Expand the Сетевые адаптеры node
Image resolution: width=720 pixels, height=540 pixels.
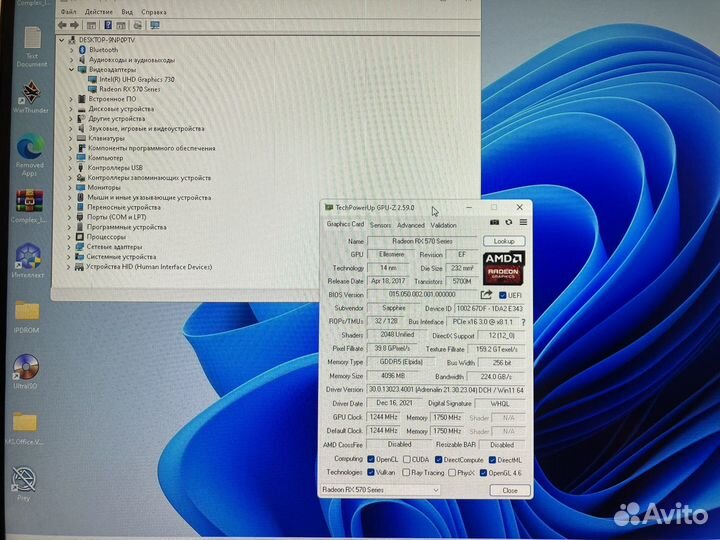point(70,247)
